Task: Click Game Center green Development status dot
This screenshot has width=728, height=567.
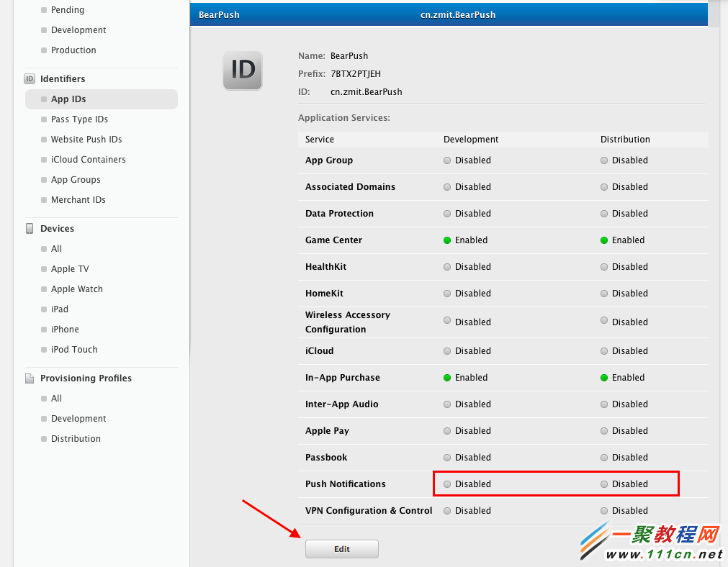Action: [x=447, y=240]
